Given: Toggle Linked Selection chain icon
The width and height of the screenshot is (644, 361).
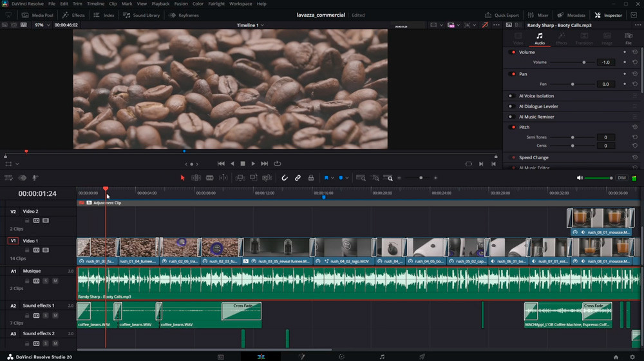Looking at the screenshot, I should [298, 178].
